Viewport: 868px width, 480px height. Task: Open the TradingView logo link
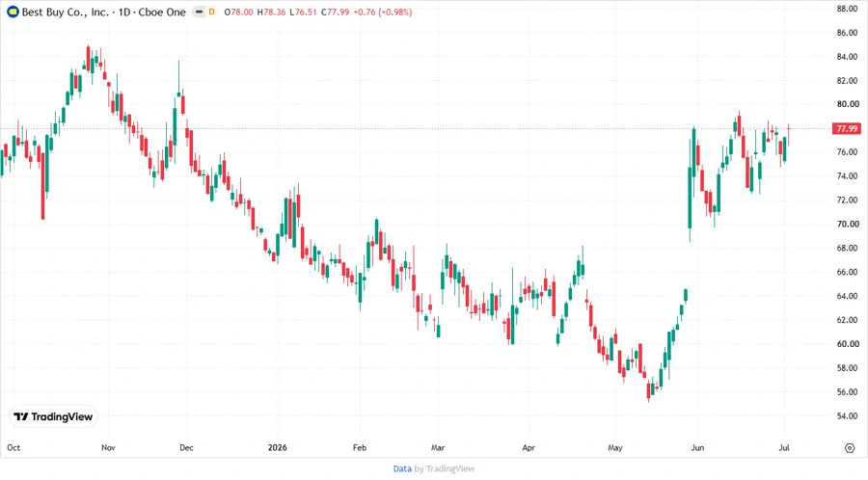(x=53, y=417)
